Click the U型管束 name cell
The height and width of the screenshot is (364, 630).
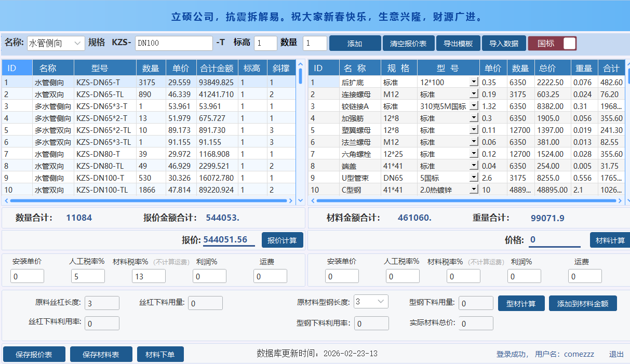pos(360,178)
